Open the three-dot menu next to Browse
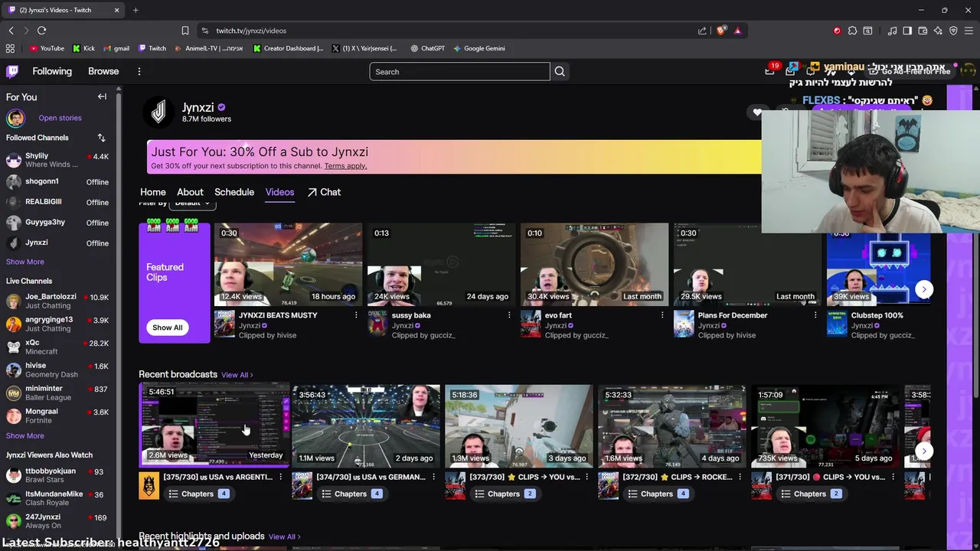The height and width of the screenshot is (551, 980). pos(139,71)
